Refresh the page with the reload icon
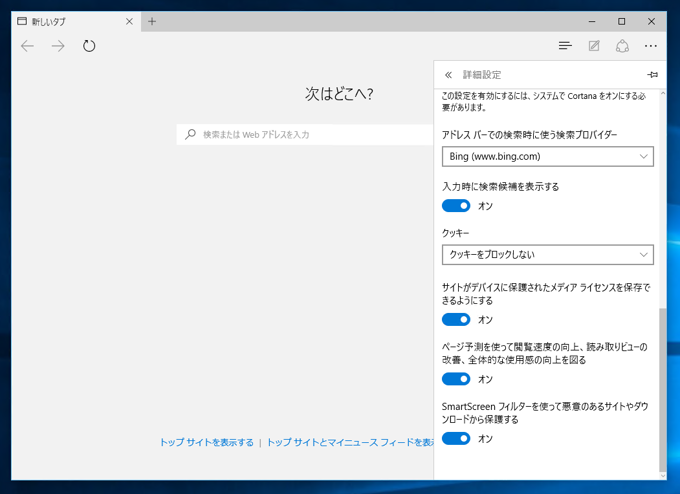Screen dimensions: 680x494 pyautogui.click(x=89, y=46)
